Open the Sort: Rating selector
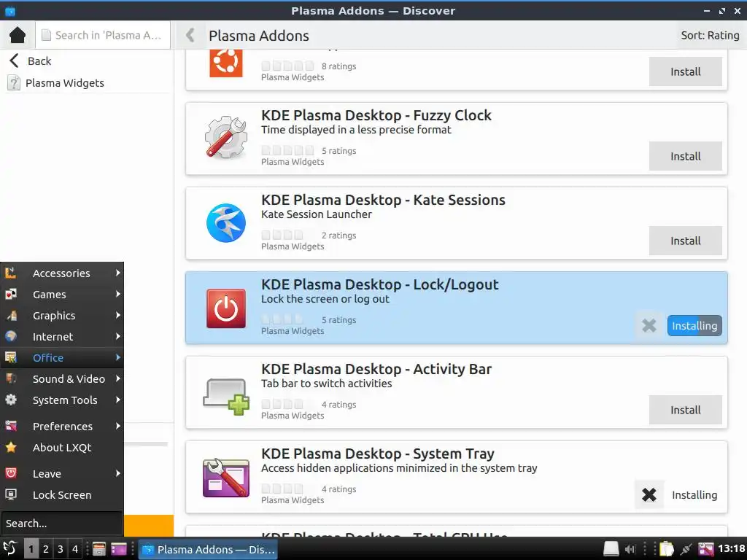This screenshot has width=747, height=560. click(710, 35)
